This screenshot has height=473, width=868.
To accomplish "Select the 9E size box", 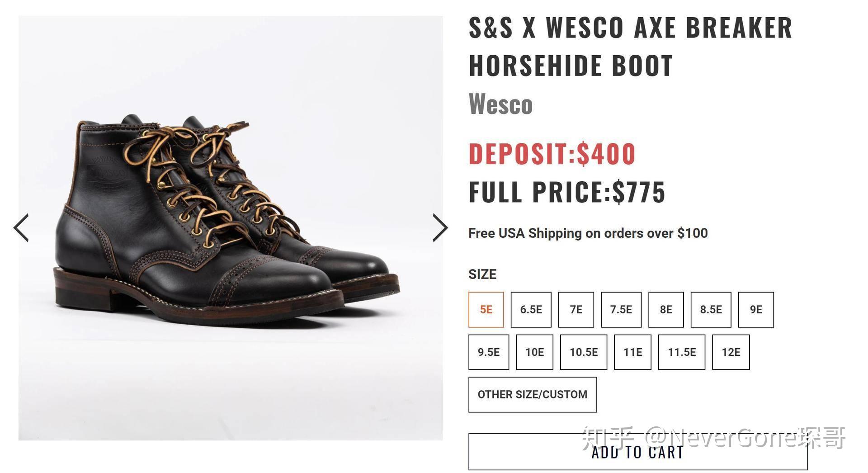I will (x=755, y=310).
